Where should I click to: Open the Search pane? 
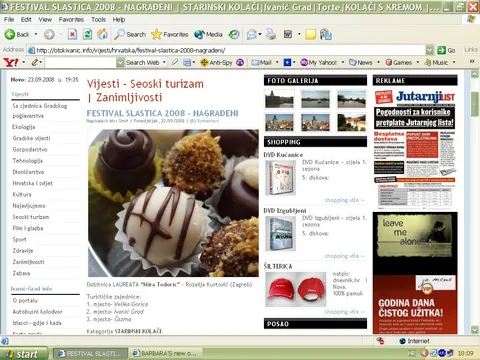[x=130, y=34]
